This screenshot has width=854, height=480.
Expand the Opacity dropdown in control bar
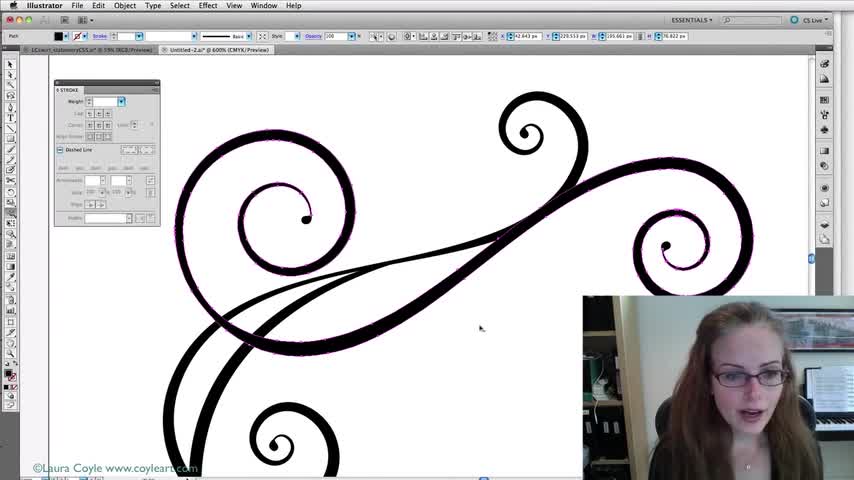tap(351, 36)
